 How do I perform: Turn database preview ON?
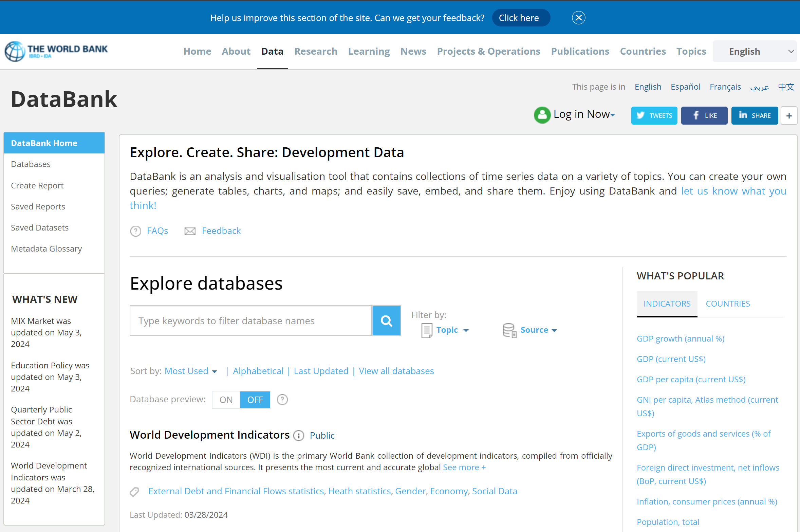[226, 400]
